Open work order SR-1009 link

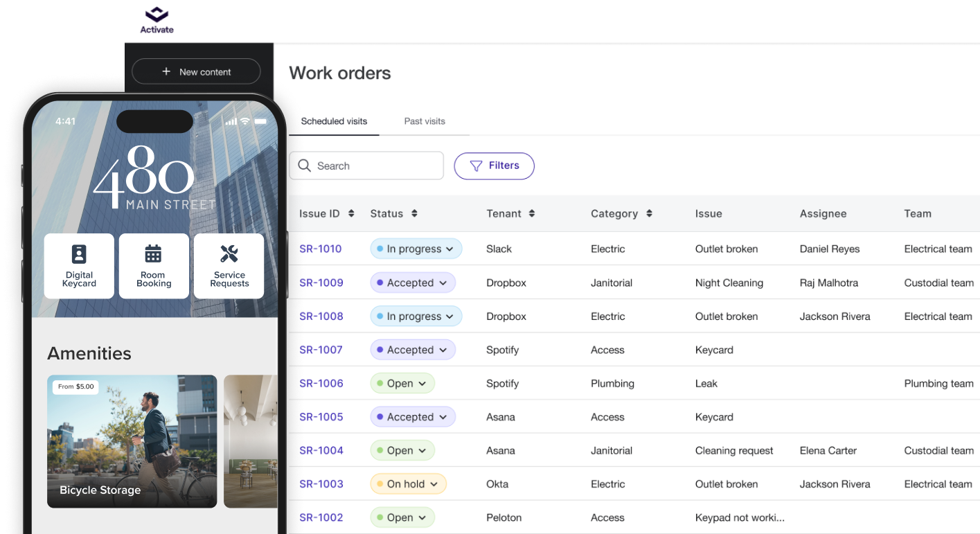coord(321,283)
